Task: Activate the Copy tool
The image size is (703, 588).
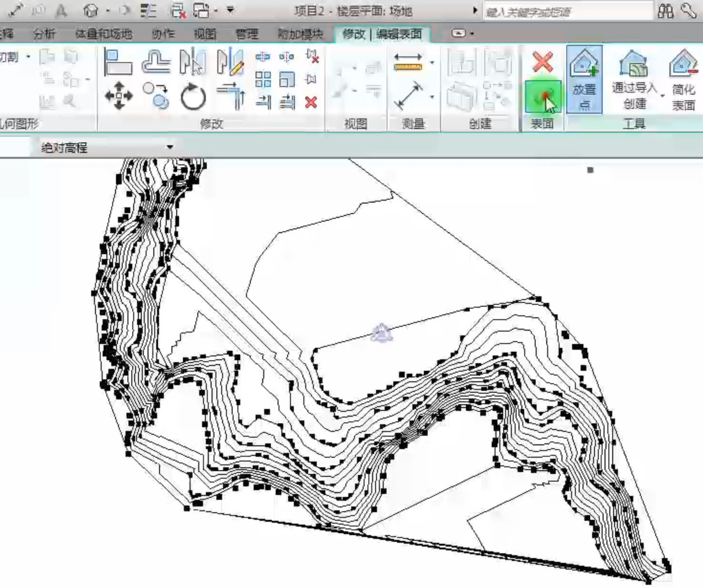Action: (156, 96)
